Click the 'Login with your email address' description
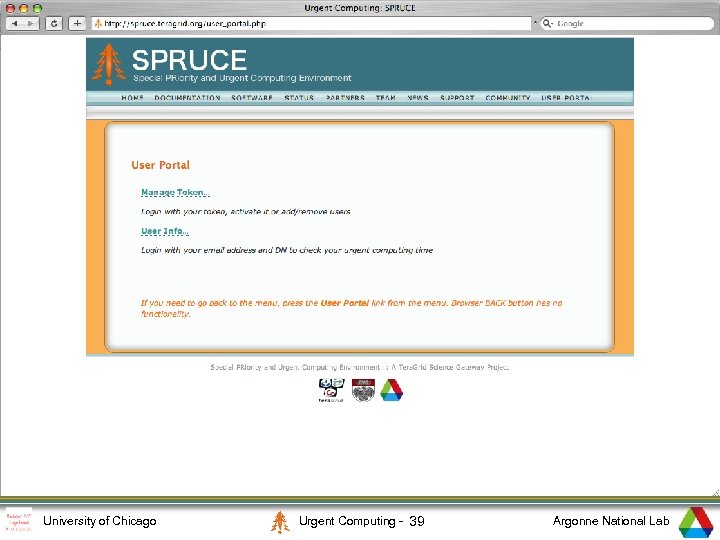 point(287,250)
